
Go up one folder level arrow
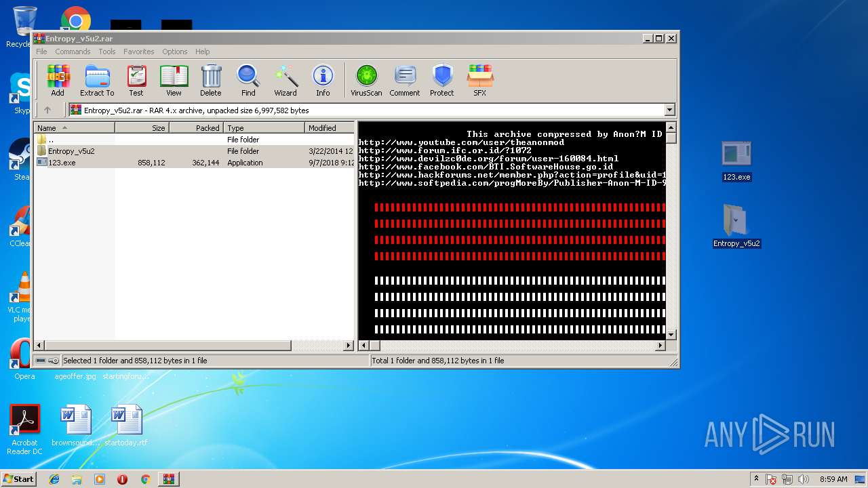click(47, 110)
